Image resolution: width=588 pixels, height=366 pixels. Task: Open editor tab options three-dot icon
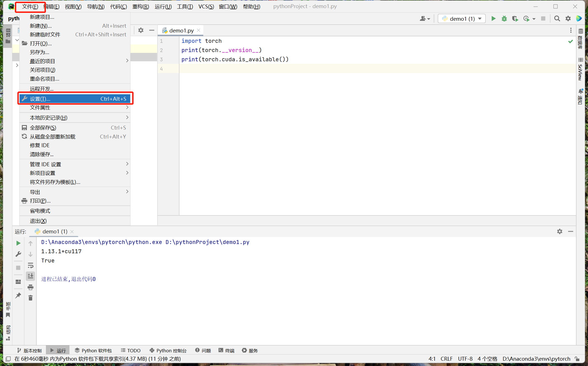pyautogui.click(x=571, y=30)
